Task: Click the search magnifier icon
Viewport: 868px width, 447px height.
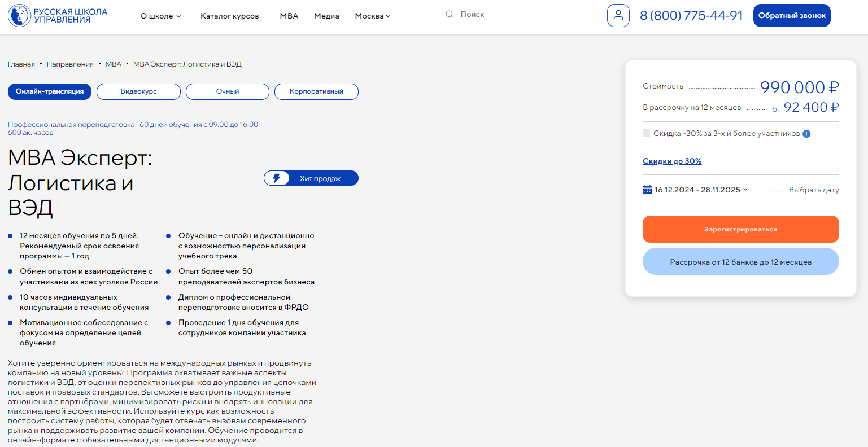Action: (450, 14)
